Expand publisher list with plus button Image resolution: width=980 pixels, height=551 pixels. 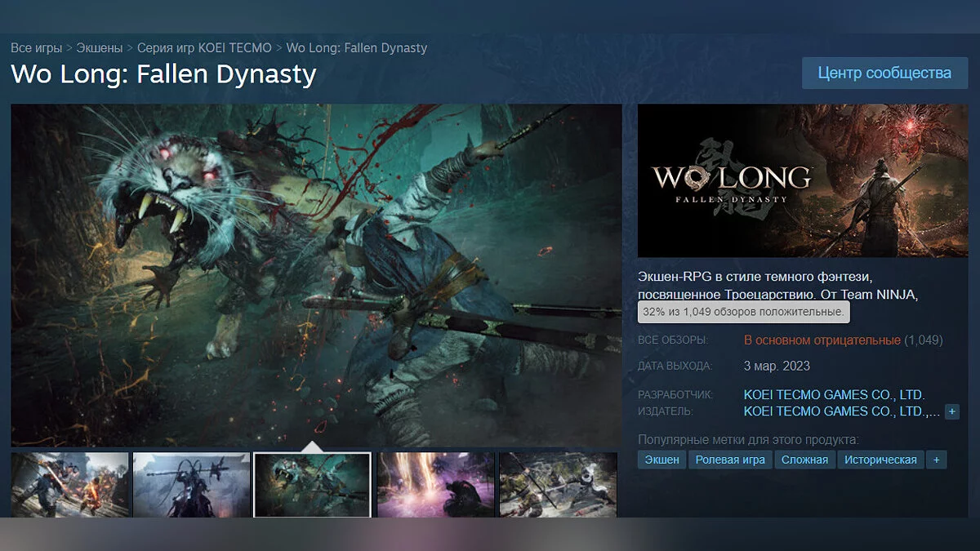pyautogui.click(x=952, y=412)
